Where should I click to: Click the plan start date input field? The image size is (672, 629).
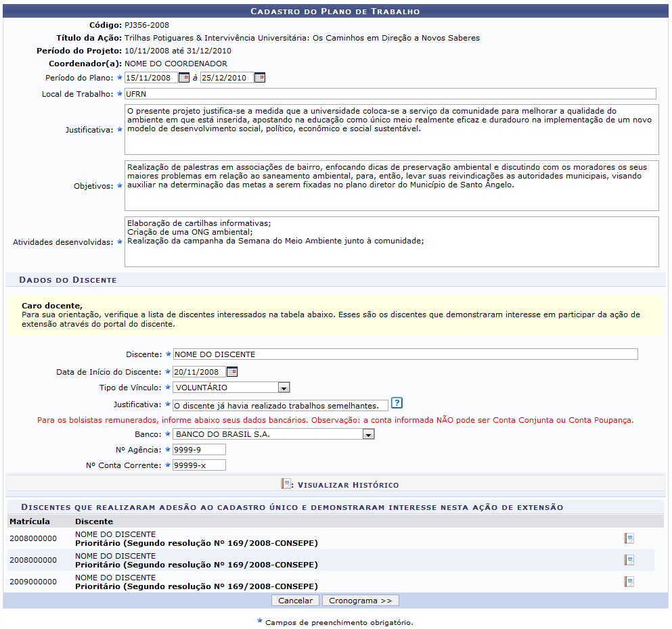click(151, 78)
